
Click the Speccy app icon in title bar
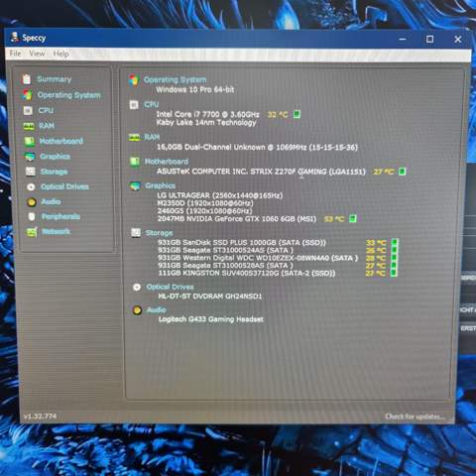click(x=14, y=38)
